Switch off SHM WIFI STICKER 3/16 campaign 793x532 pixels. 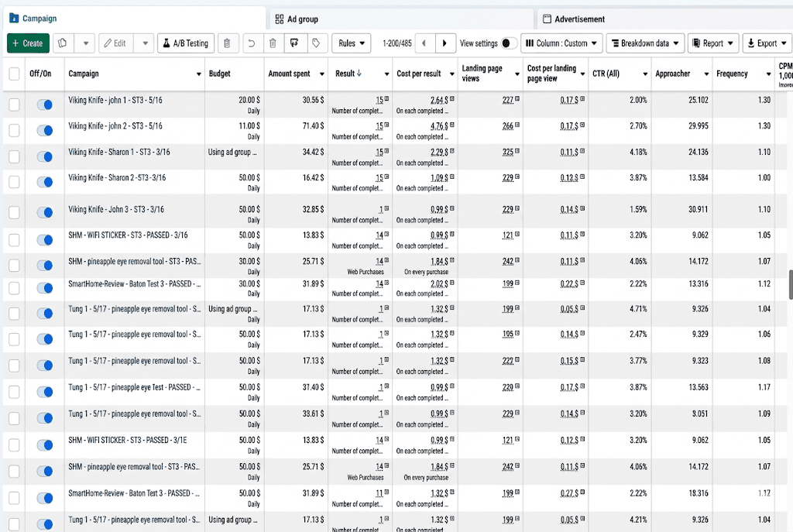[44, 240]
